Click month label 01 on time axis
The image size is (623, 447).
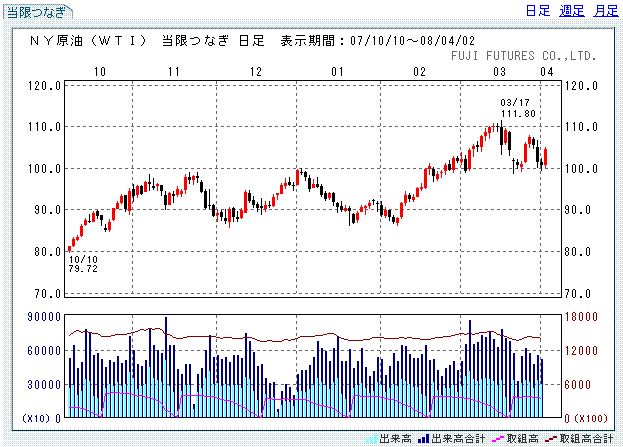click(338, 72)
